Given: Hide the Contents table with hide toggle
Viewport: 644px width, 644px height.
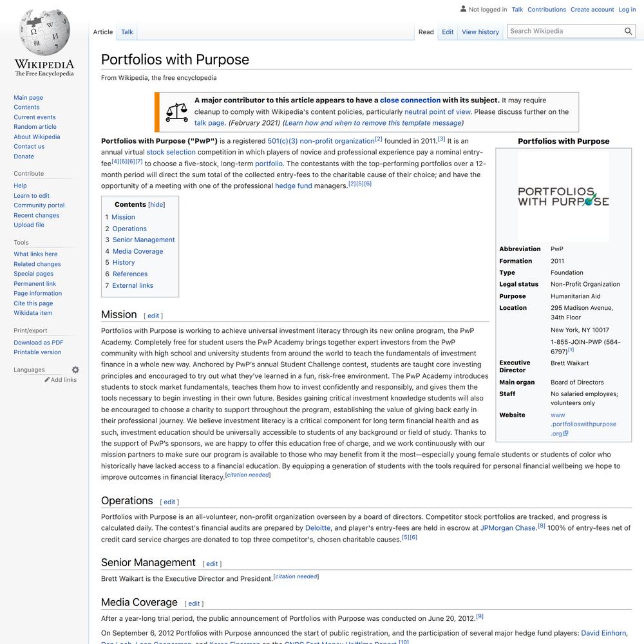Looking at the screenshot, I should 156,205.
